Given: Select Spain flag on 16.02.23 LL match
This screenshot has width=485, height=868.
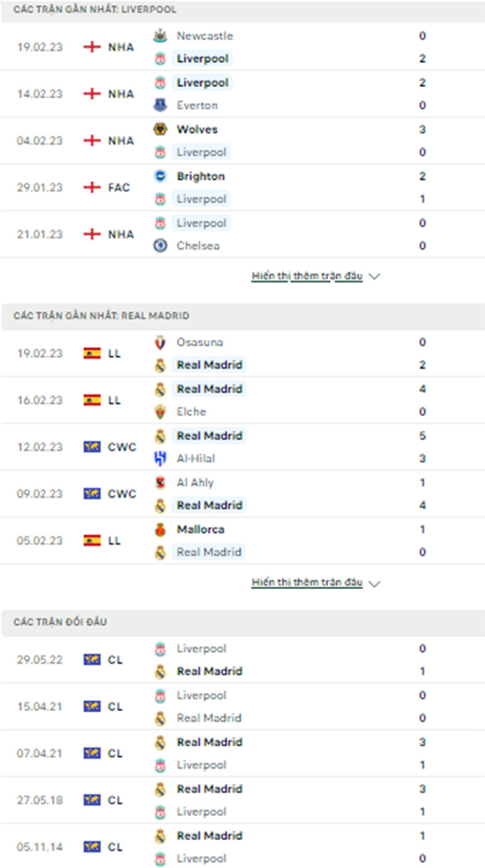Looking at the screenshot, I should 92,400.
